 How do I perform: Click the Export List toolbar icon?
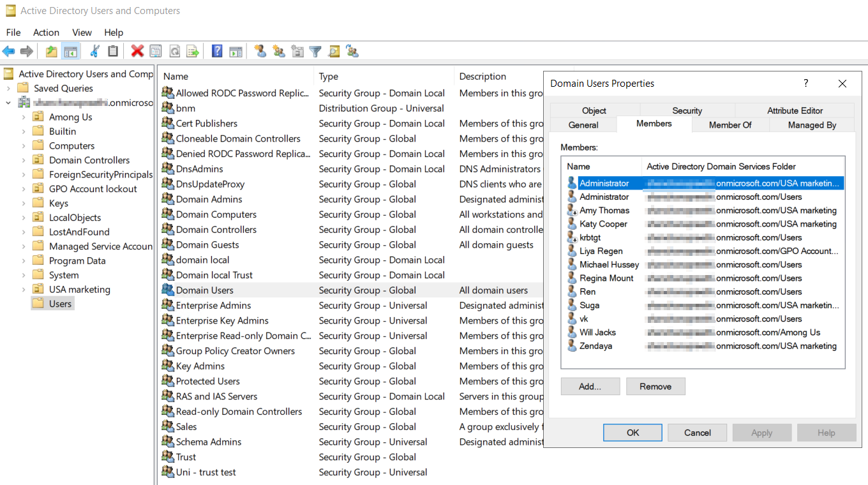point(192,51)
